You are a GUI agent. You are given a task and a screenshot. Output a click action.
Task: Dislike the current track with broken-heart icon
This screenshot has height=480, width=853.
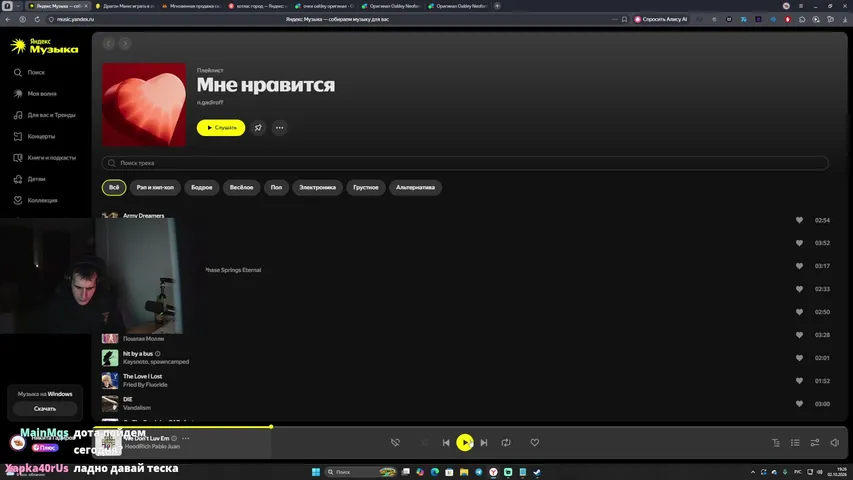click(395, 442)
